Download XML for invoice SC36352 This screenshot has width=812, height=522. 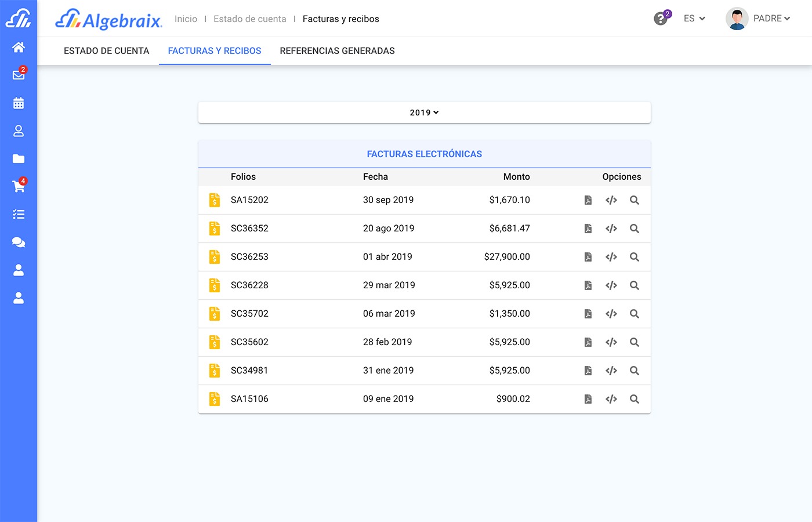pos(611,229)
